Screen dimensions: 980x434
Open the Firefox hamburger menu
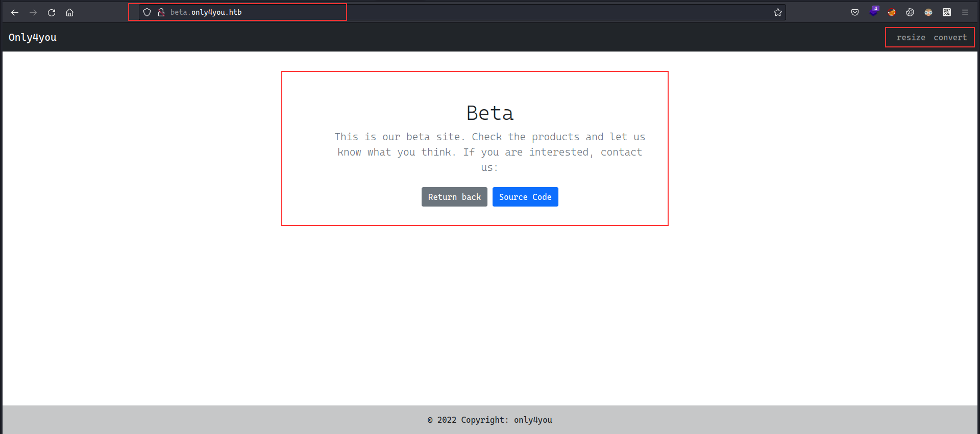pos(965,12)
